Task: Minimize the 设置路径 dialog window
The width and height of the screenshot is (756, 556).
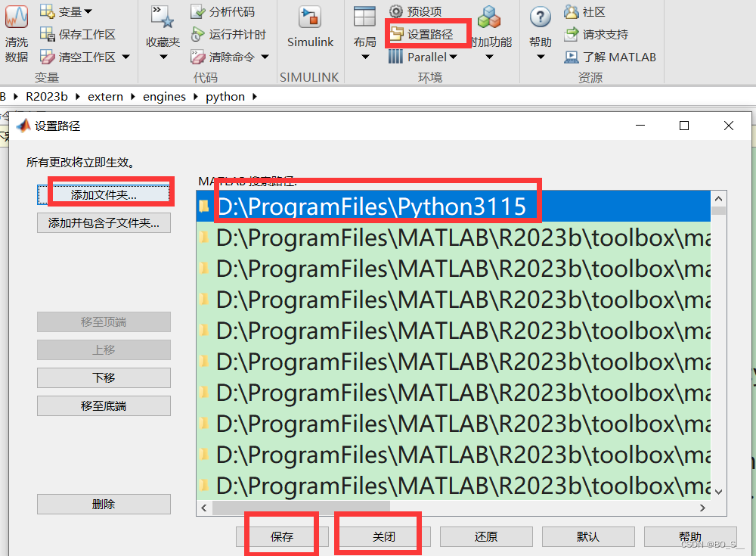Action: [640, 126]
